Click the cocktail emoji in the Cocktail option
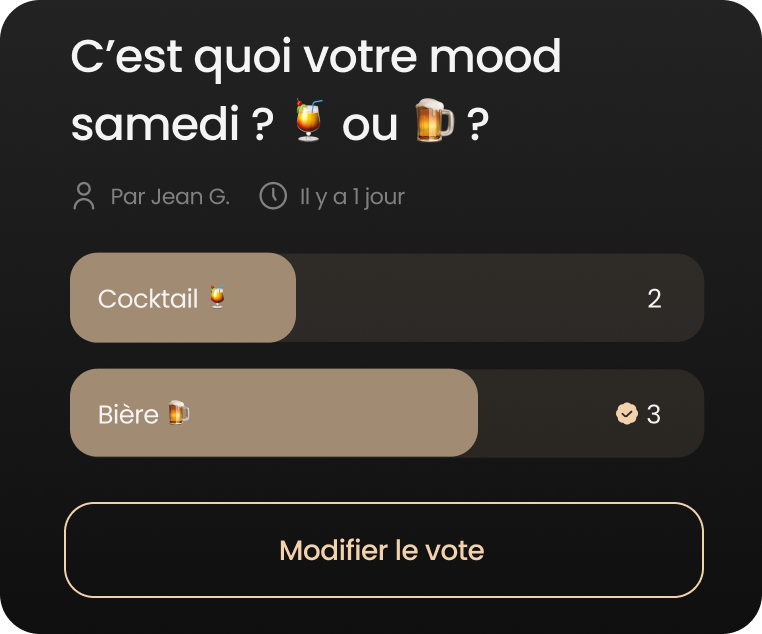 click(x=217, y=298)
